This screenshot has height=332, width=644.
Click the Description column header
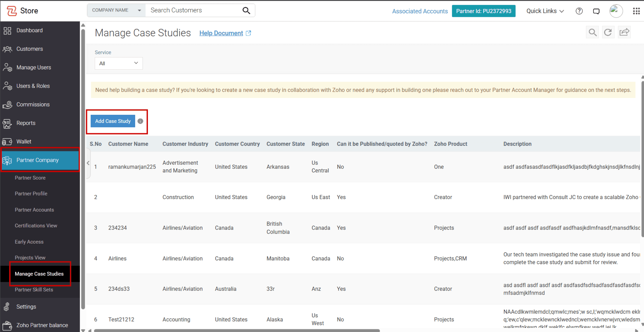pos(517,144)
